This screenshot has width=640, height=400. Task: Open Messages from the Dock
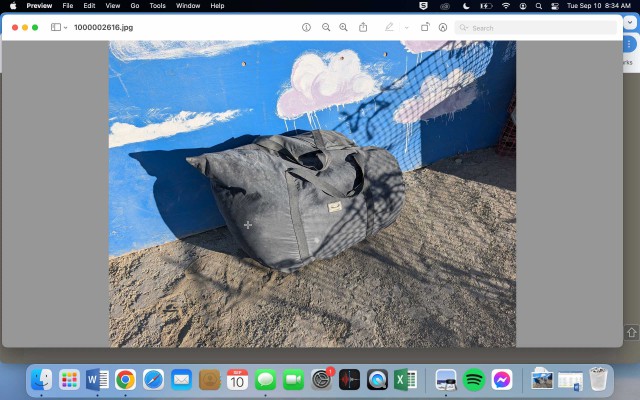tap(265, 380)
